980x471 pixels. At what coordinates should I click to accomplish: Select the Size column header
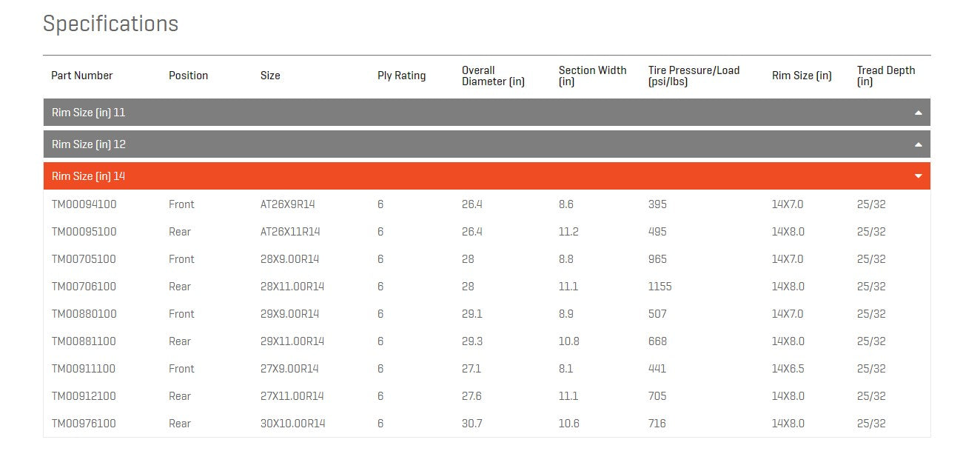tap(270, 76)
